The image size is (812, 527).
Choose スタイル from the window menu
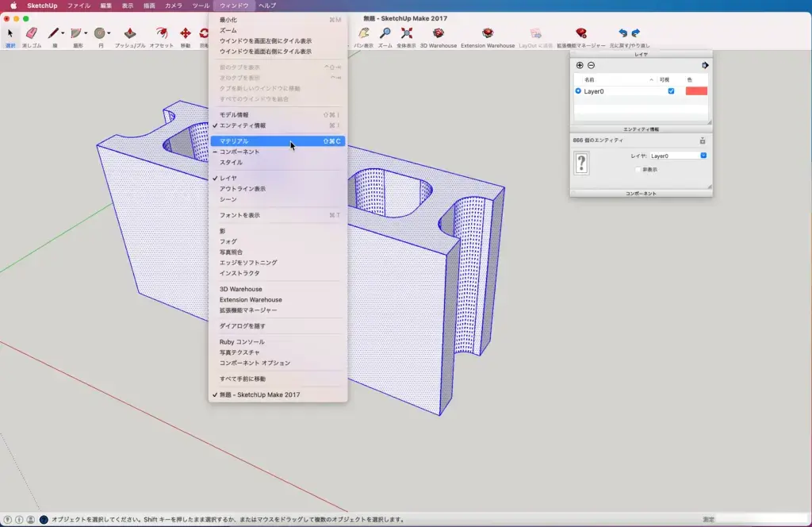(x=278, y=162)
